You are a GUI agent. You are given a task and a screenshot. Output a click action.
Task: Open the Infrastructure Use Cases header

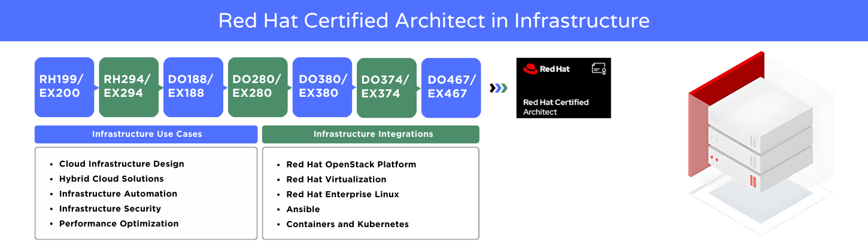click(147, 134)
